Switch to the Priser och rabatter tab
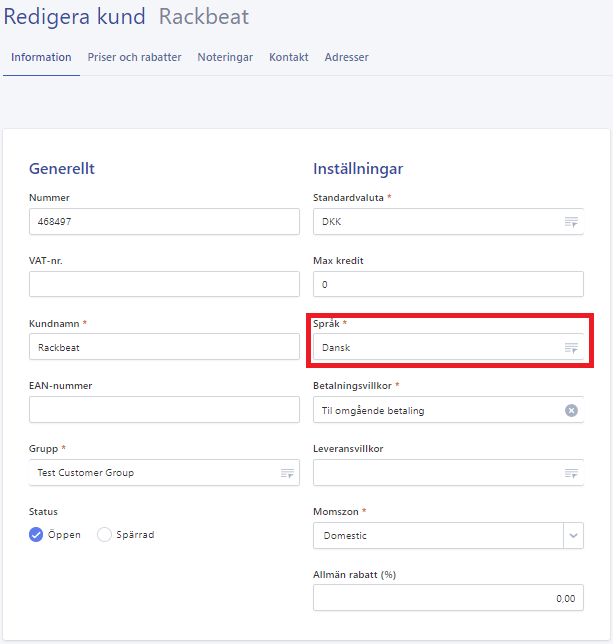613x644 pixels. point(134,57)
